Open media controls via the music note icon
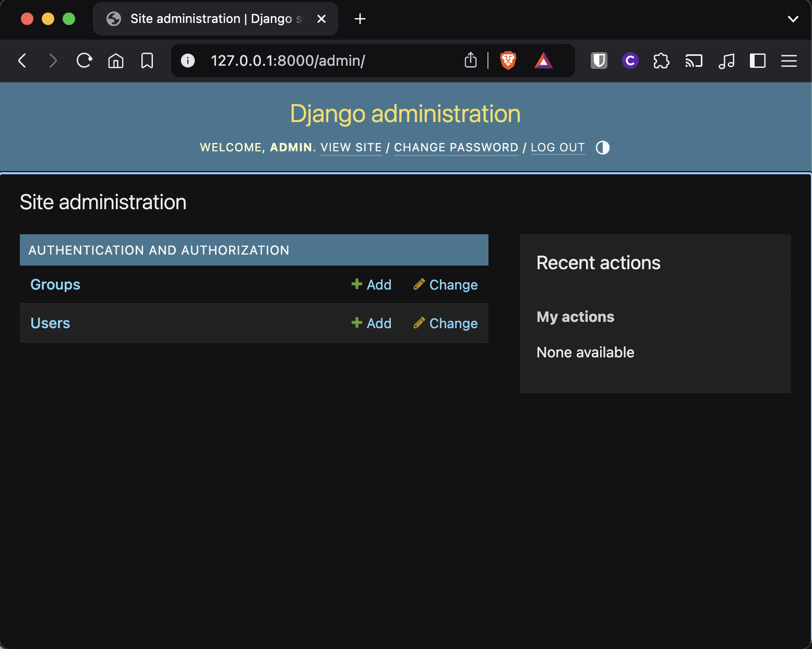812x649 pixels. coord(726,61)
